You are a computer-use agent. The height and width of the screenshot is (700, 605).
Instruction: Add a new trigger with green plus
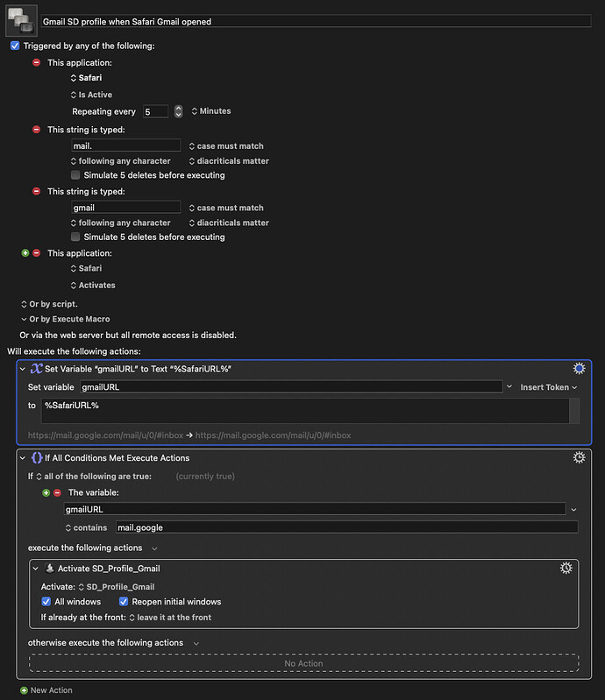[x=25, y=253]
